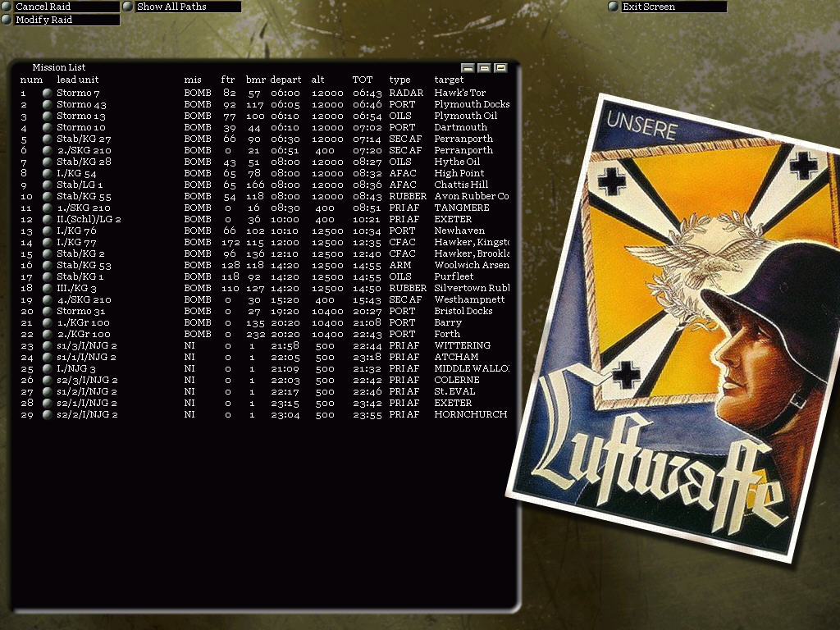The width and height of the screenshot is (840, 630).
Task: Select the WITTERING target entry
Action: coord(463,345)
